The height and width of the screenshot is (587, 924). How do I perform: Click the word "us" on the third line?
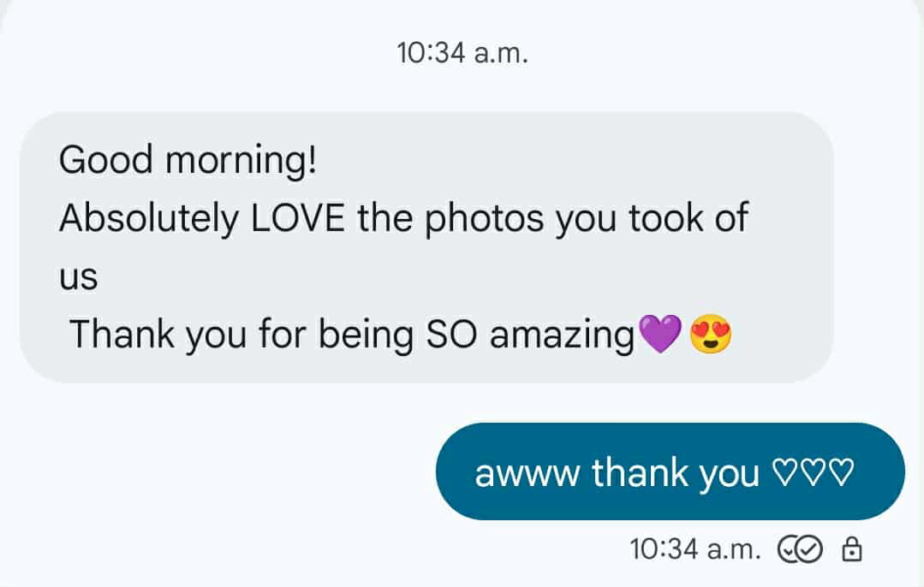pyautogui.click(x=78, y=277)
